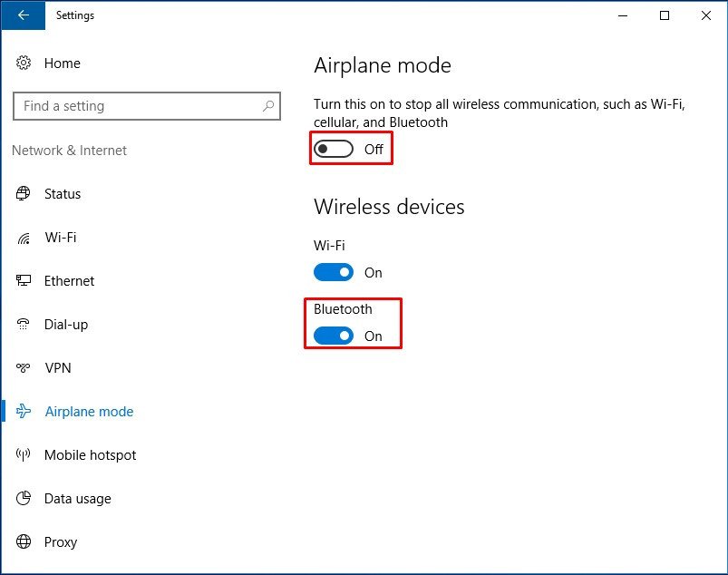Select the Ethernet settings entry
Screen dimensions: 728x575
[x=68, y=280]
